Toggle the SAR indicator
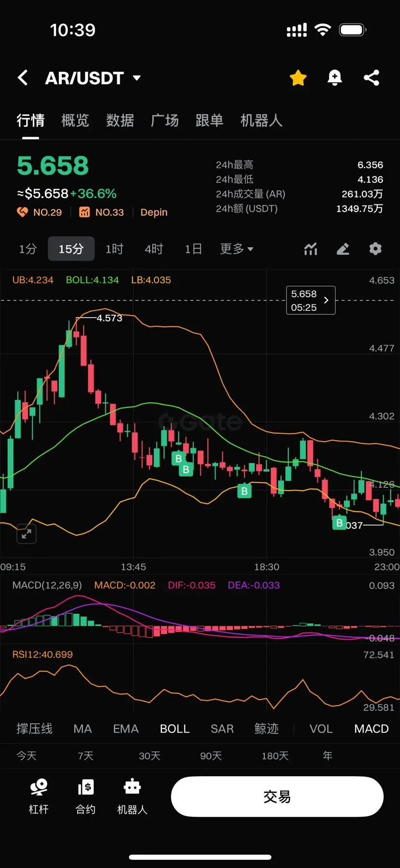400x868 pixels. pos(222,729)
